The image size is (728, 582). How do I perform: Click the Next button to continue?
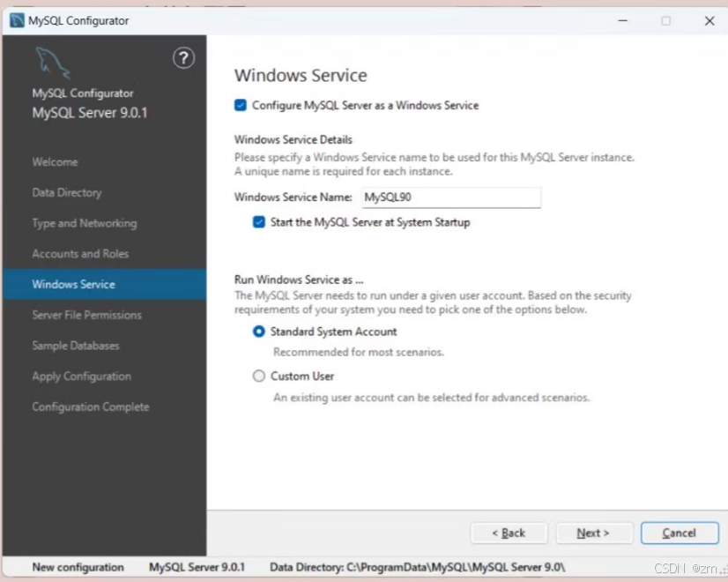(x=594, y=533)
